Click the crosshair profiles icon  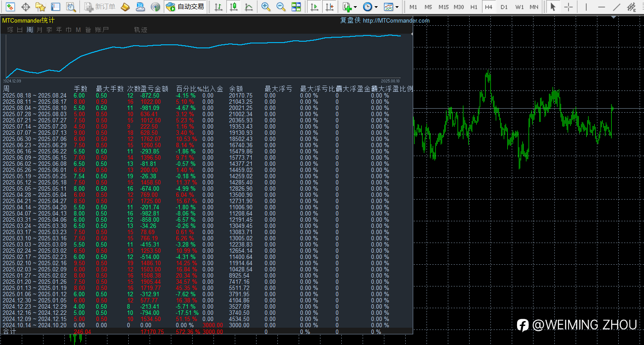point(26,7)
